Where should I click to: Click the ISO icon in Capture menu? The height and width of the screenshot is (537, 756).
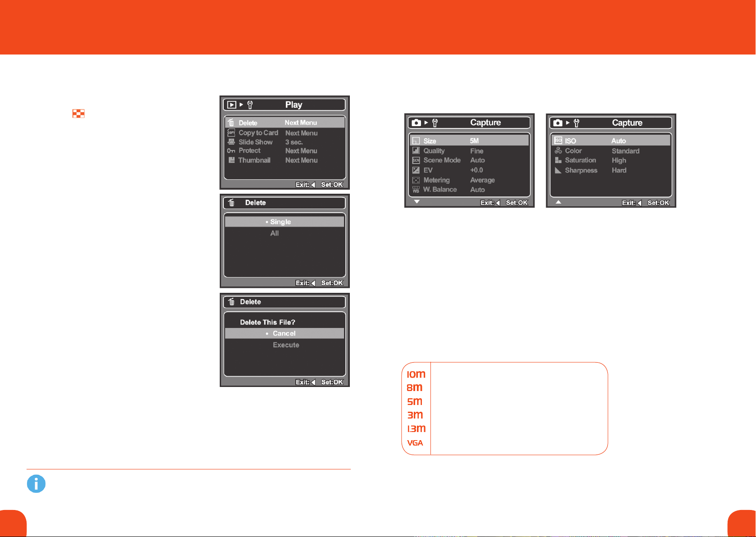click(x=558, y=141)
